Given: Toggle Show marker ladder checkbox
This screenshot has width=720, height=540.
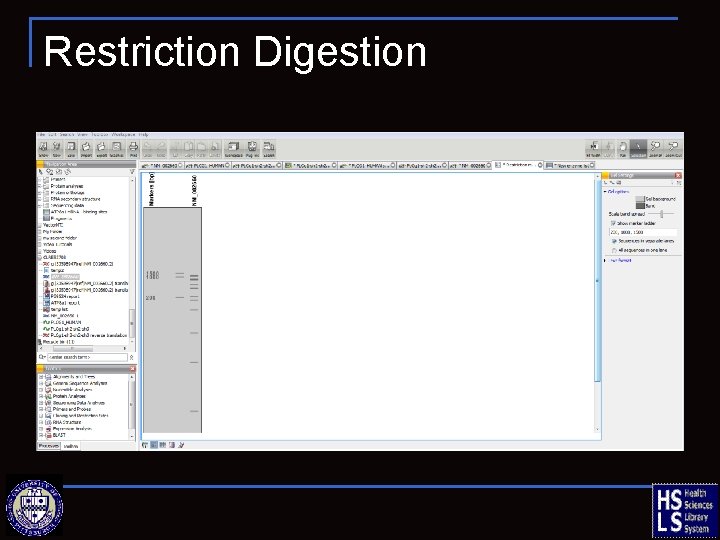Looking at the screenshot, I should tap(613, 223).
